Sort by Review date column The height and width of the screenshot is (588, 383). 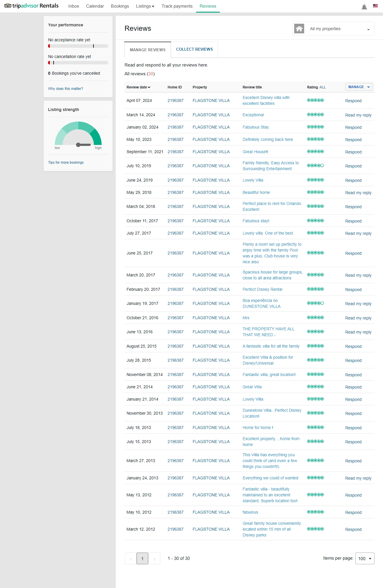coord(138,87)
